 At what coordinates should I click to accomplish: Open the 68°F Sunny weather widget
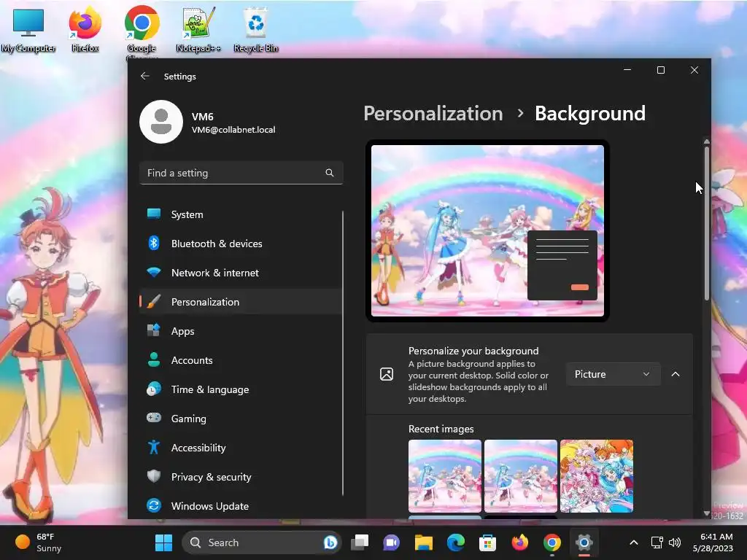(38, 542)
